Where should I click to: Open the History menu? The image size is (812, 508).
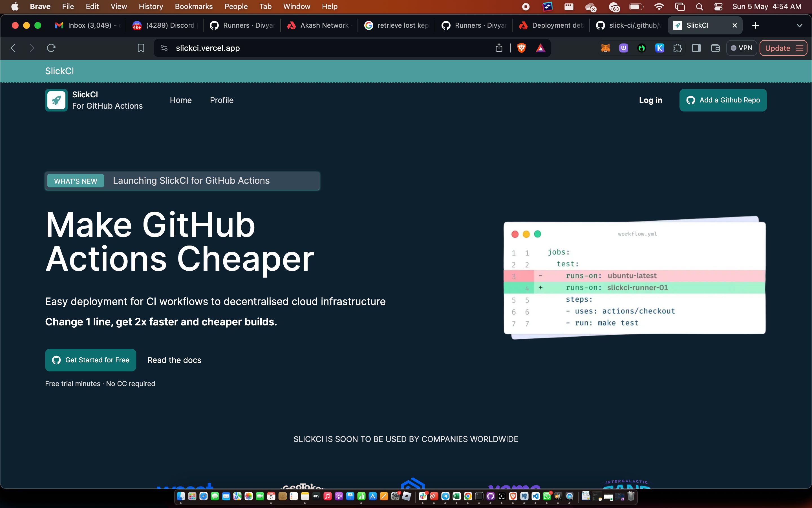(151, 6)
